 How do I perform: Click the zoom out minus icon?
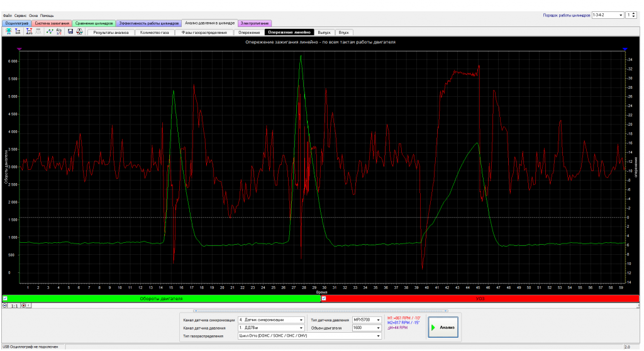pos(5,305)
